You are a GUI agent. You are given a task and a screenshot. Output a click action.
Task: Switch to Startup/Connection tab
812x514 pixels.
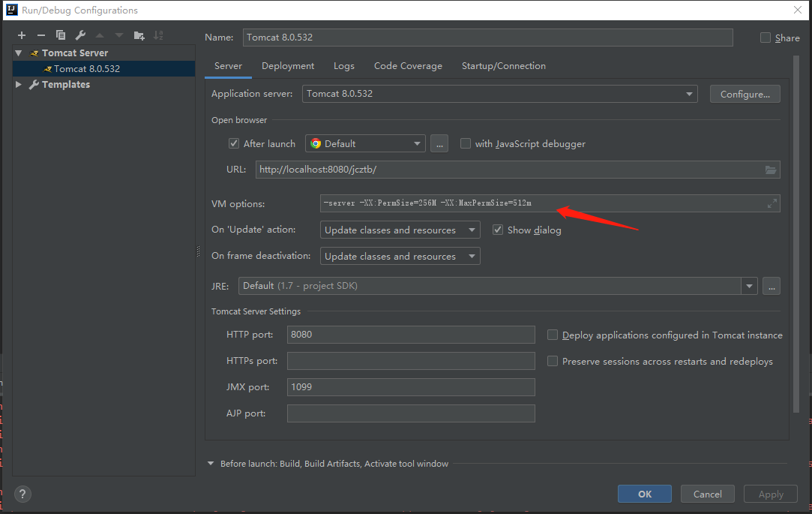pyautogui.click(x=504, y=66)
